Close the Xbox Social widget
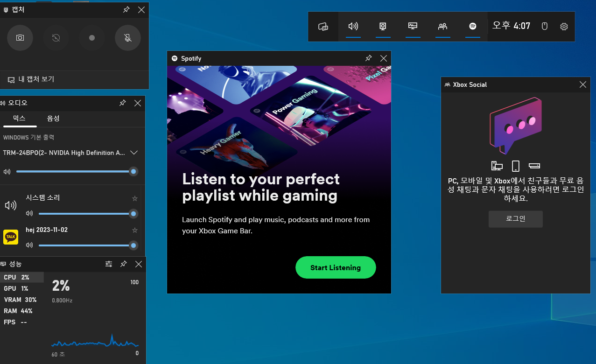Image resolution: width=596 pixels, height=364 pixels. [582, 84]
